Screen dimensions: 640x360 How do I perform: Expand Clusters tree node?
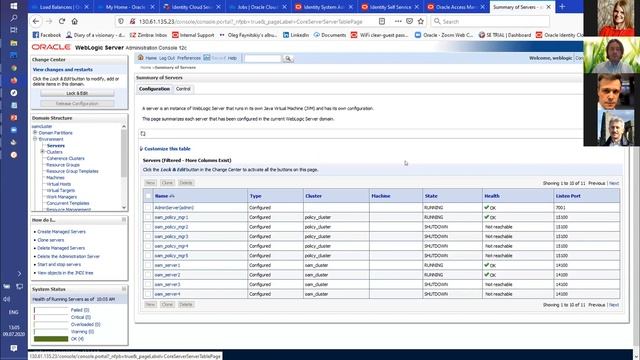[x=42, y=152]
